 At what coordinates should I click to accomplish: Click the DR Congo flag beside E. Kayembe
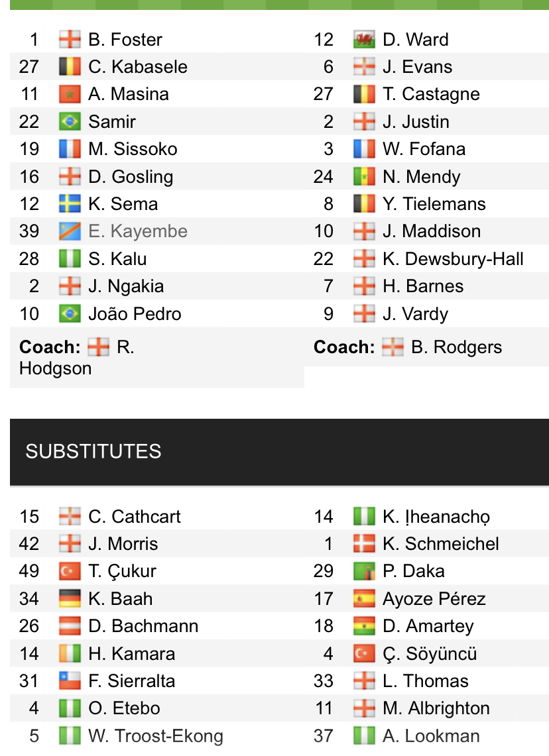(x=70, y=231)
